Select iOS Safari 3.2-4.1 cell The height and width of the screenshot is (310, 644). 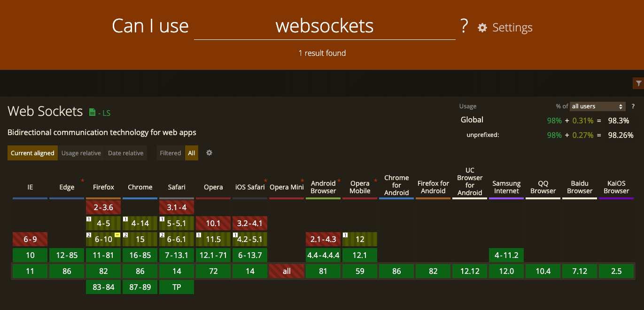point(250,223)
